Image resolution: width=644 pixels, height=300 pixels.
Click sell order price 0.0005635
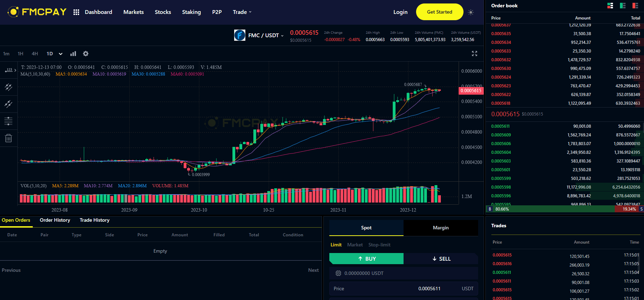[501, 34]
